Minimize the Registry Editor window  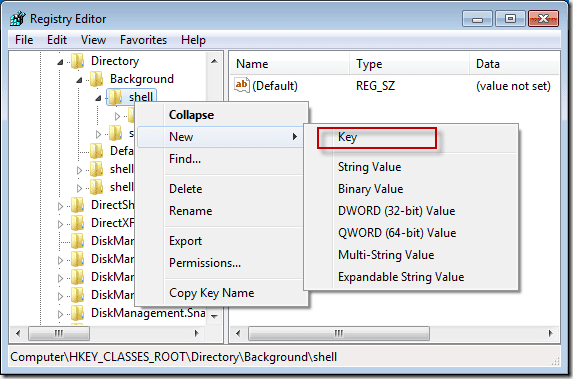pyautogui.click(x=477, y=19)
